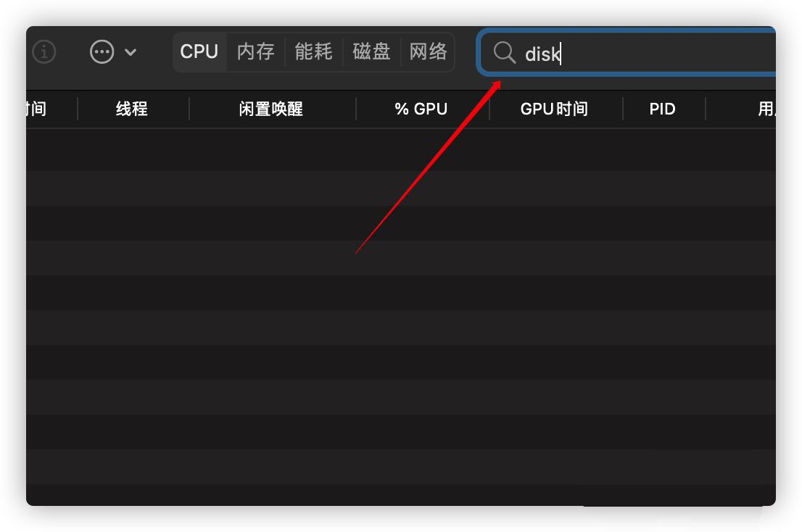
Task: Open the 网络 tab
Action: pyautogui.click(x=428, y=51)
